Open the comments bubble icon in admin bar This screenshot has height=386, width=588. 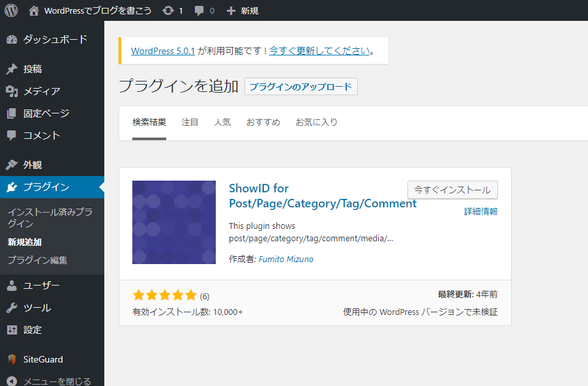point(199,10)
